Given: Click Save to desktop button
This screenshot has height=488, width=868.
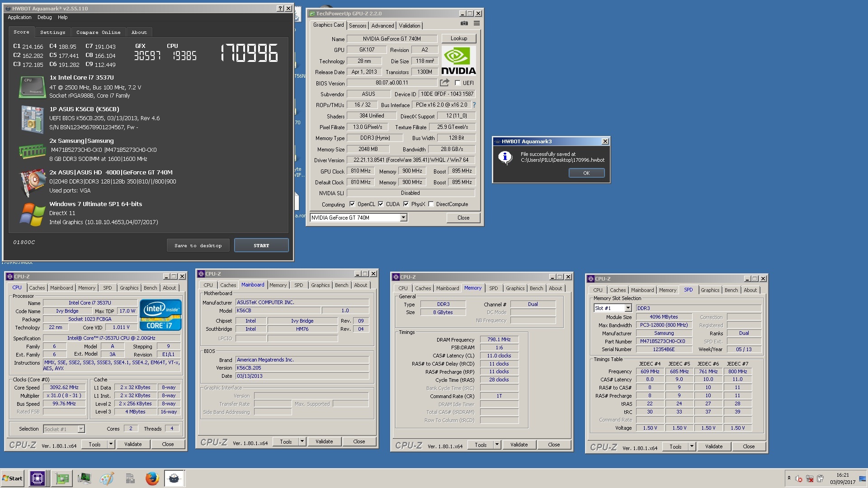Looking at the screenshot, I should click(198, 245).
